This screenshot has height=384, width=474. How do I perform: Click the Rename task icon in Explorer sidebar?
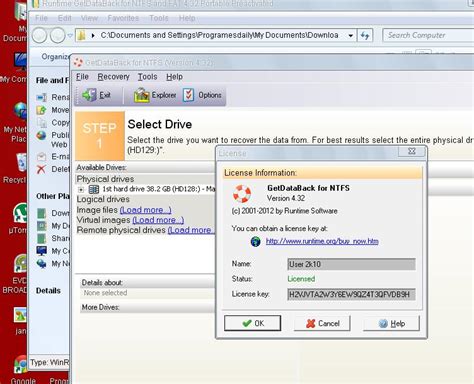(x=41, y=97)
